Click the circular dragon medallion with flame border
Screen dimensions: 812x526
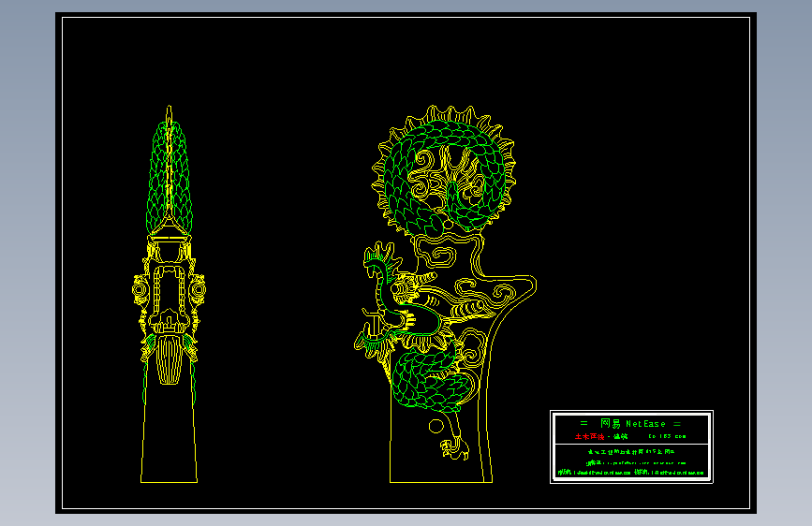coord(444,171)
